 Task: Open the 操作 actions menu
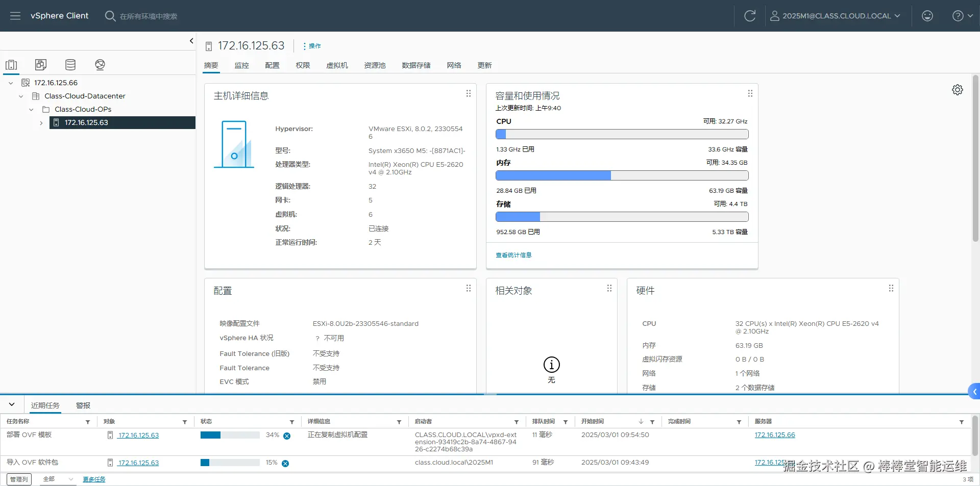pyautogui.click(x=312, y=46)
